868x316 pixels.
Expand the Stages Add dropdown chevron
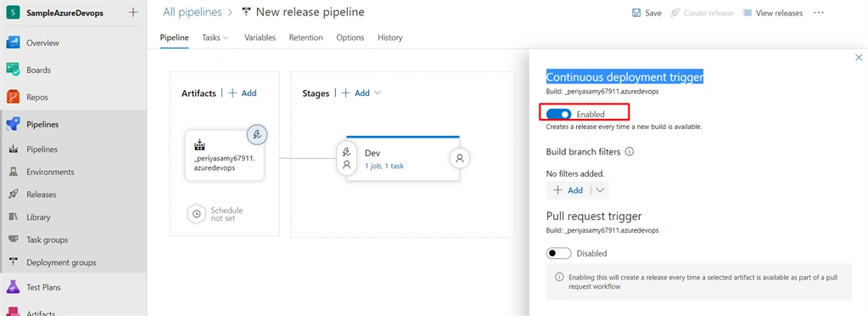pos(378,93)
